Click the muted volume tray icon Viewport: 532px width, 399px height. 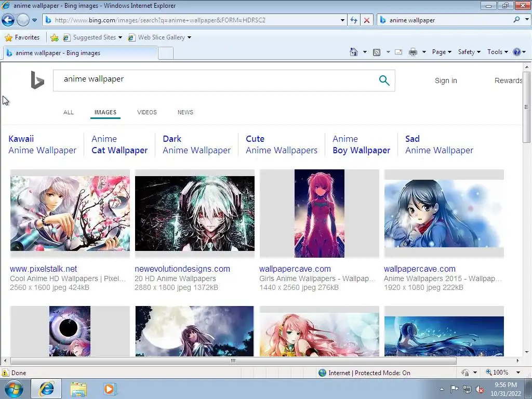click(x=480, y=390)
